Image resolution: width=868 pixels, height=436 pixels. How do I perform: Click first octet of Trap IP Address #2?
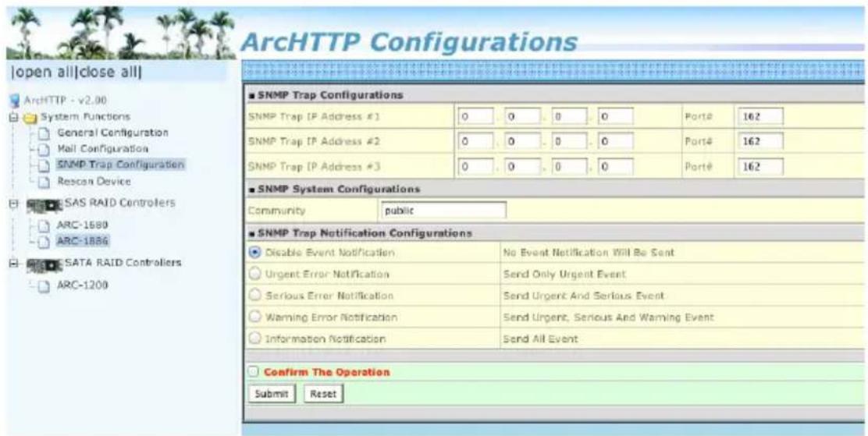click(x=476, y=142)
